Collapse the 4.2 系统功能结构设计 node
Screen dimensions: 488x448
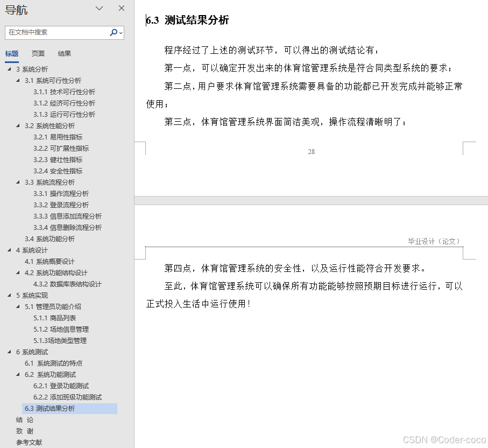click(18, 272)
